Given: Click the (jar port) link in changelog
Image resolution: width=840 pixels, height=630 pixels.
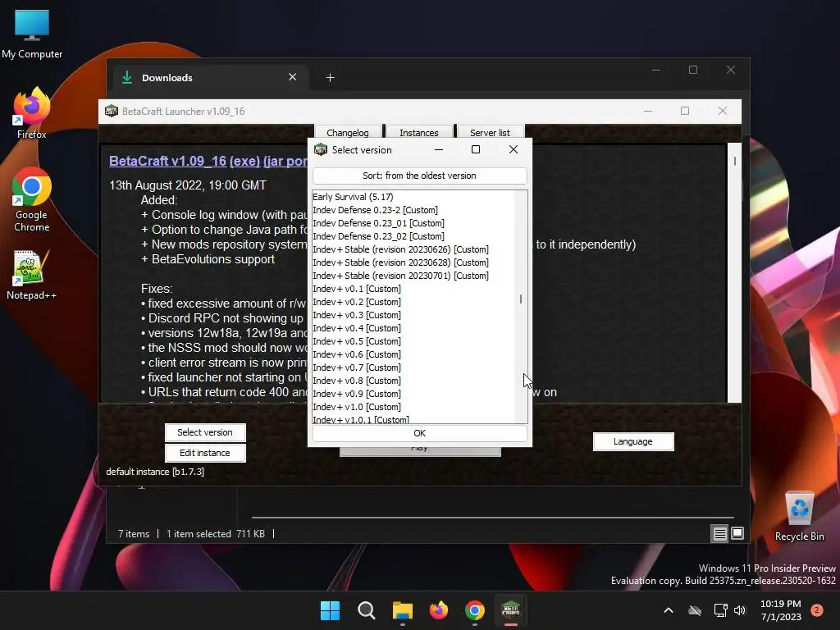Looking at the screenshot, I should point(285,161).
